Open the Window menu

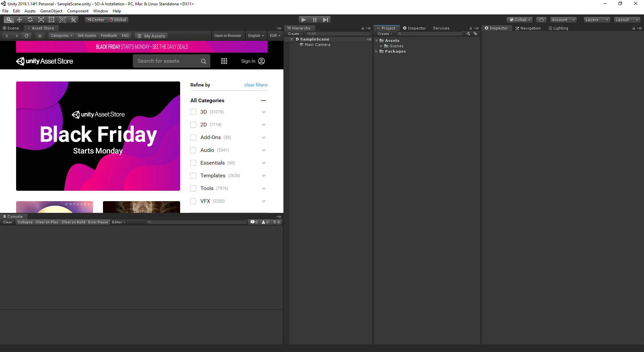pyautogui.click(x=101, y=11)
